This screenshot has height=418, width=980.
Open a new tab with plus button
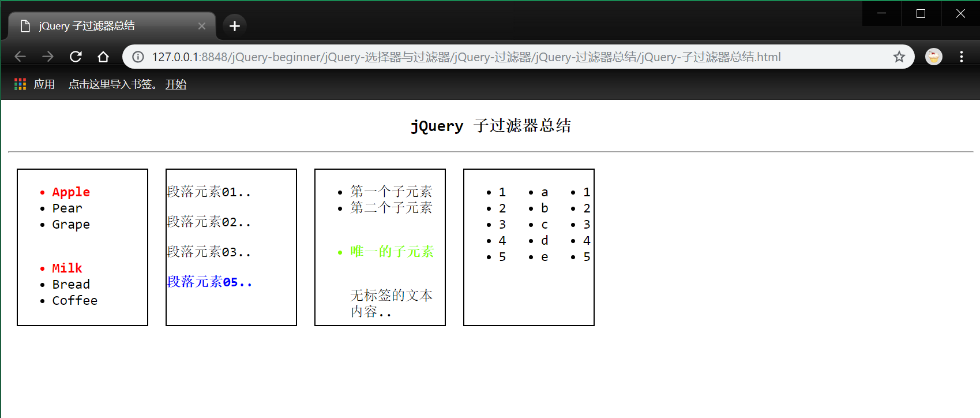coord(234,26)
